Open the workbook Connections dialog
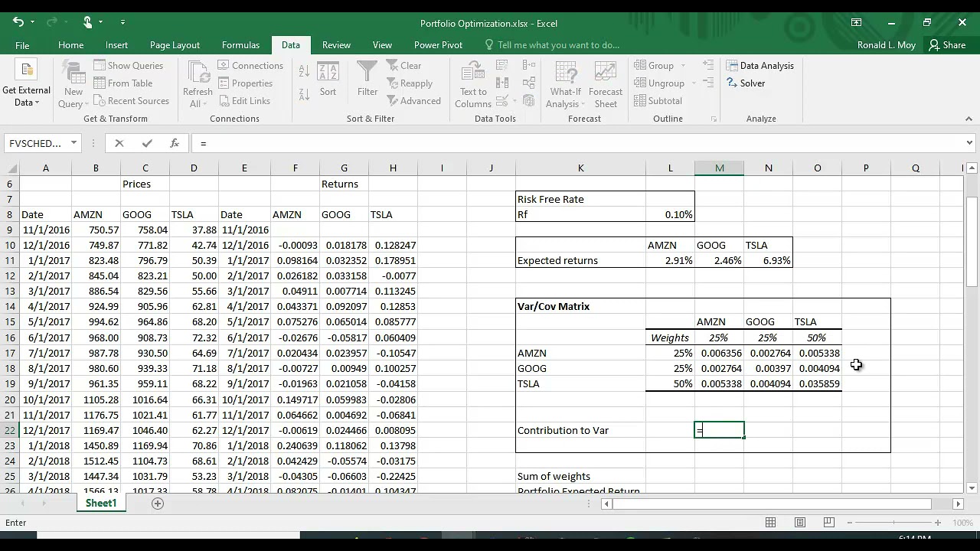This screenshot has width=980, height=551. pyautogui.click(x=250, y=66)
